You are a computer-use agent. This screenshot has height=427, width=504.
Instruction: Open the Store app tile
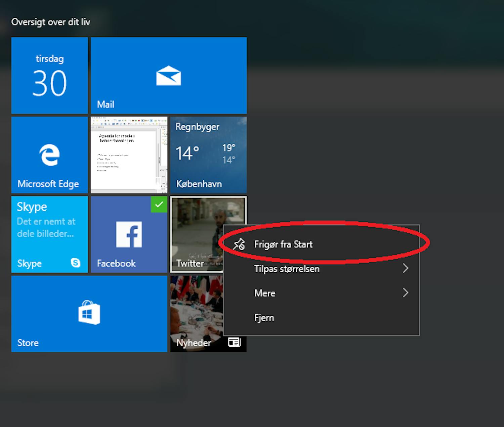[89, 314]
